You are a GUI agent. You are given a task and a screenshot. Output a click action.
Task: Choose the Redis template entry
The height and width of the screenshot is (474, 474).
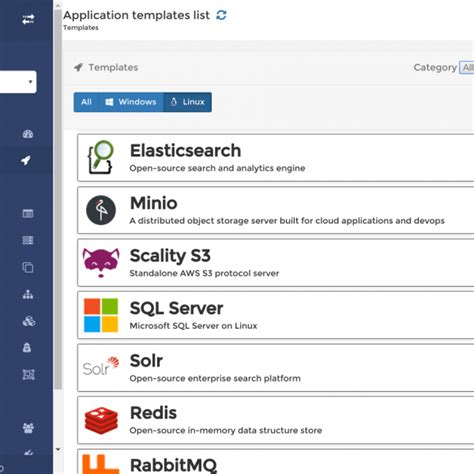(x=276, y=420)
